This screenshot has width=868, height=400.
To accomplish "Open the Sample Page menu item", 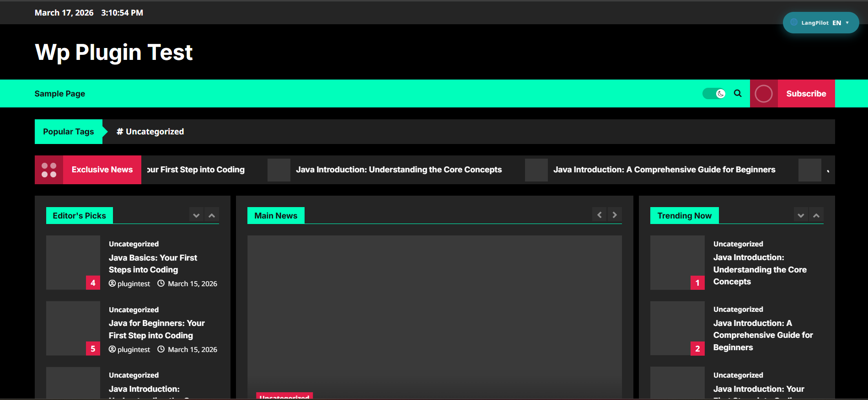I will [x=60, y=94].
